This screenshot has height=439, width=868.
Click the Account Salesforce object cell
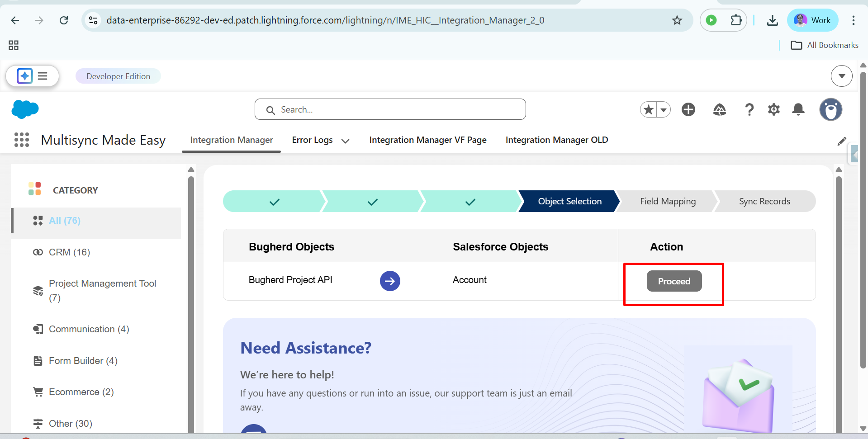click(x=470, y=280)
